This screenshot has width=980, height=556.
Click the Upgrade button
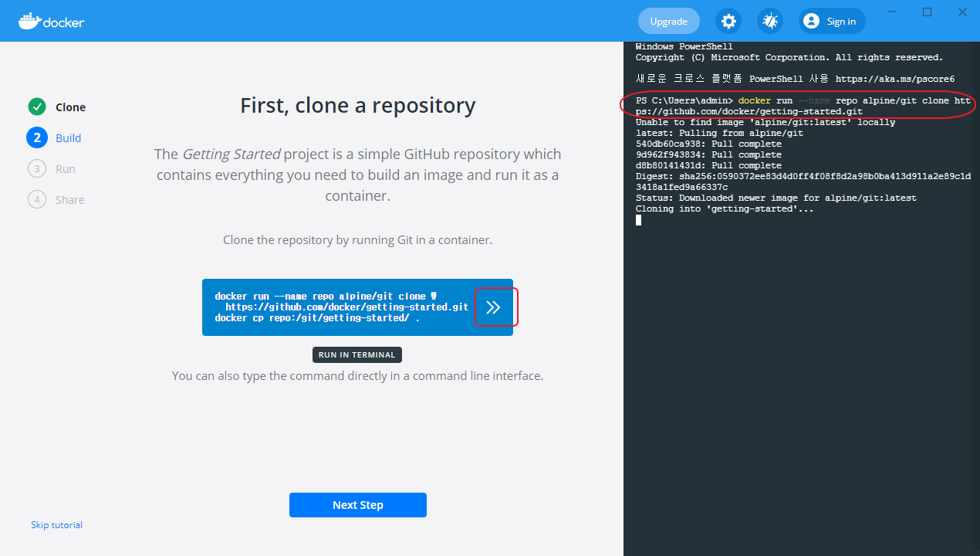point(668,22)
